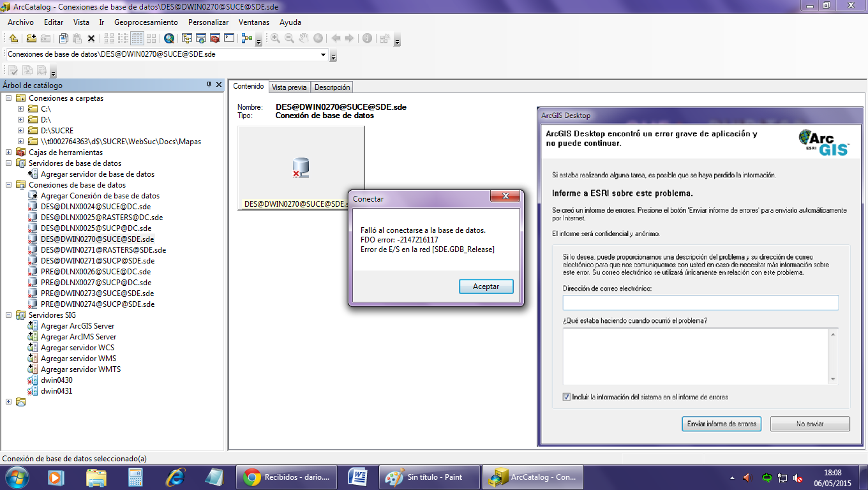Switch to the Descripción tab
868x490 pixels.
coord(332,87)
